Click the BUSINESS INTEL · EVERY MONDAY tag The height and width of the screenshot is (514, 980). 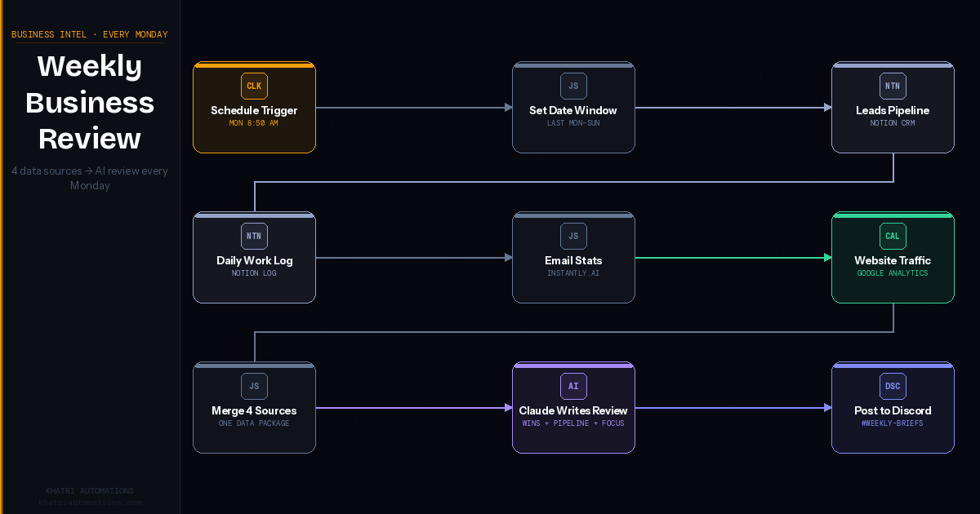click(x=90, y=34)
